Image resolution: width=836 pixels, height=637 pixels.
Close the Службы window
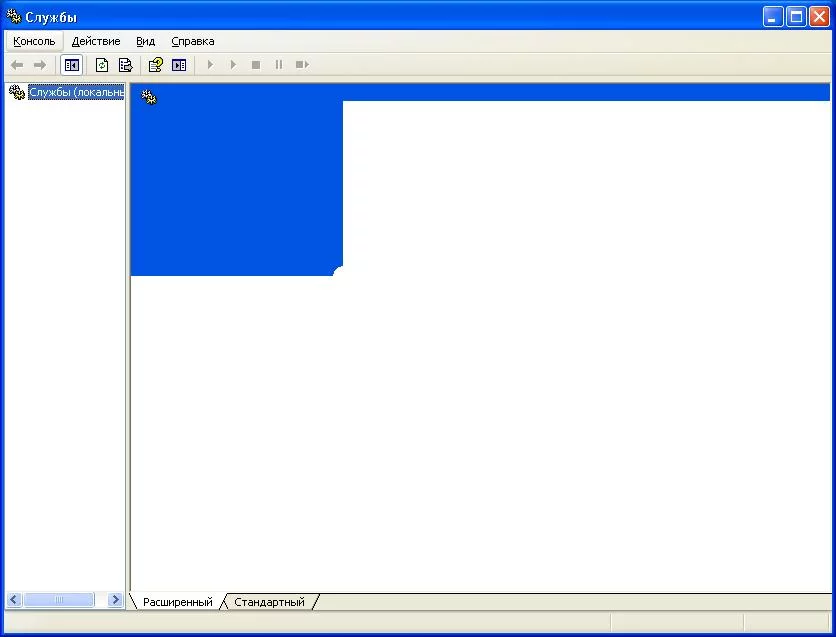pyautogui.click(x=819, y=17)
